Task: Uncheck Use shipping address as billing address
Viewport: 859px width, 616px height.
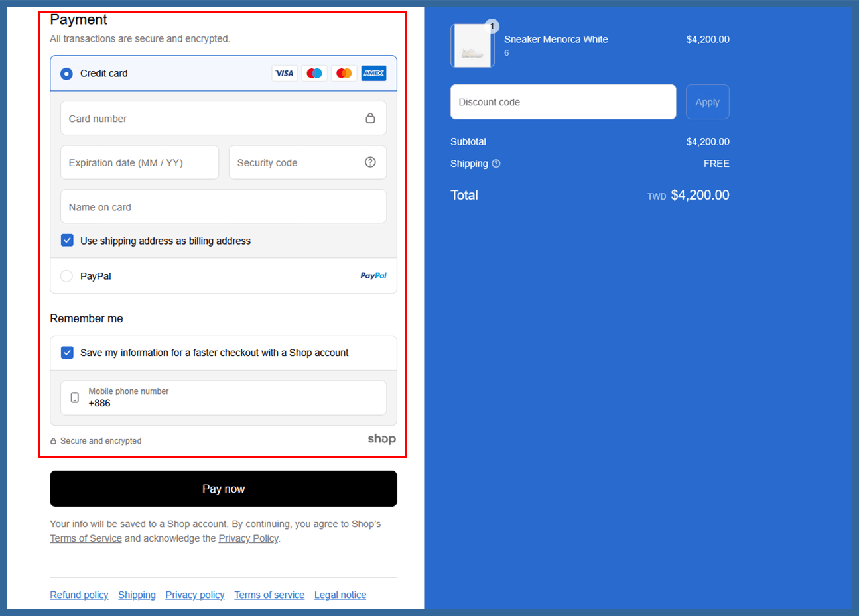Action: [x=67, y=241]
